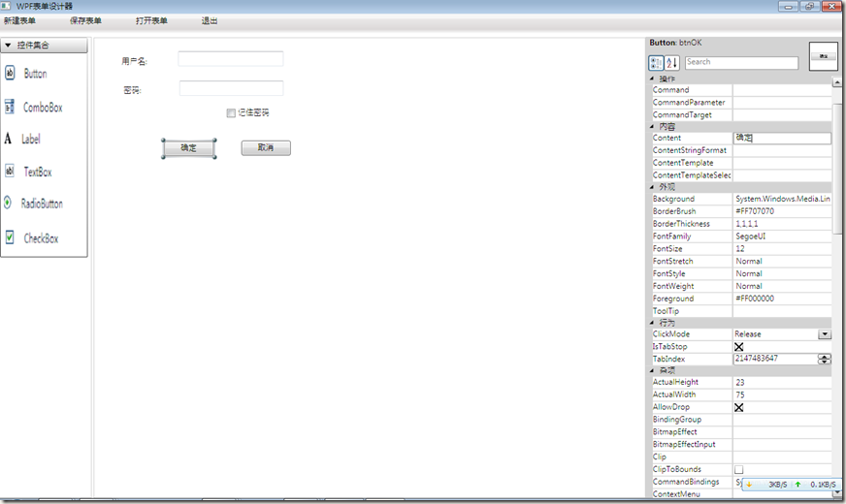This screenshot has height=504, width=846.
Task: Collapse the 外观 property category
Action: [x=652, y=187]
